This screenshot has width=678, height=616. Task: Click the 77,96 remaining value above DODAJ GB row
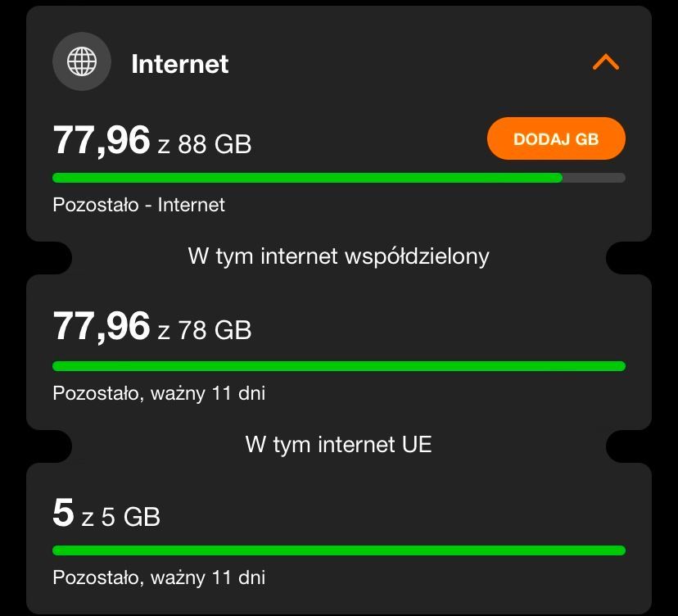102,140
